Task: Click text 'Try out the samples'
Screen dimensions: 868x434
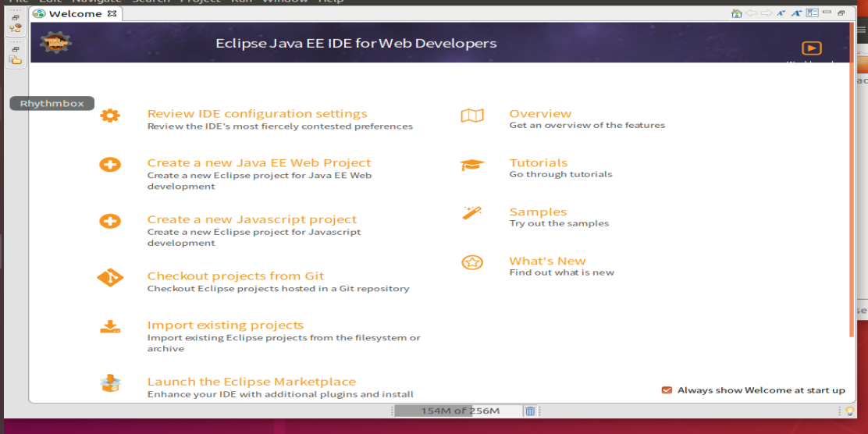Action: point(559,224)
